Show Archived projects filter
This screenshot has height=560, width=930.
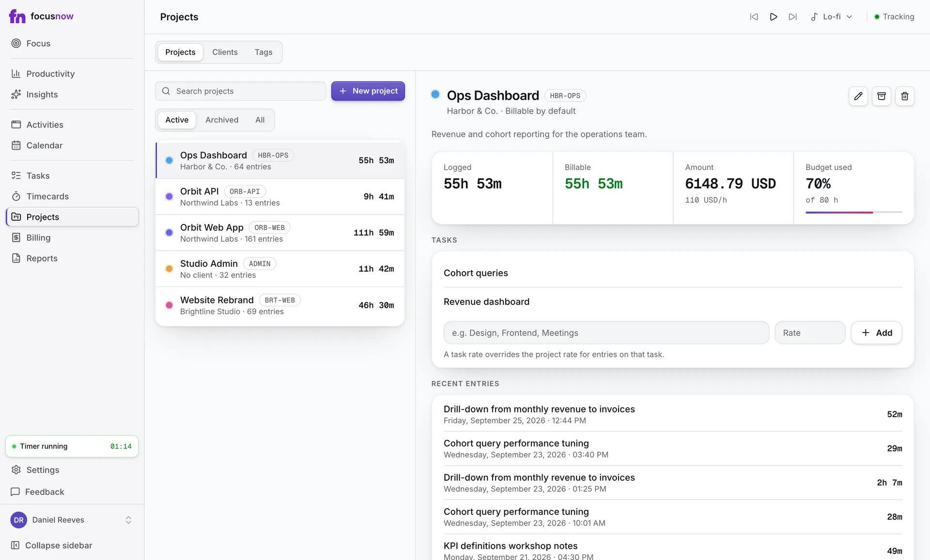(222, 120)
